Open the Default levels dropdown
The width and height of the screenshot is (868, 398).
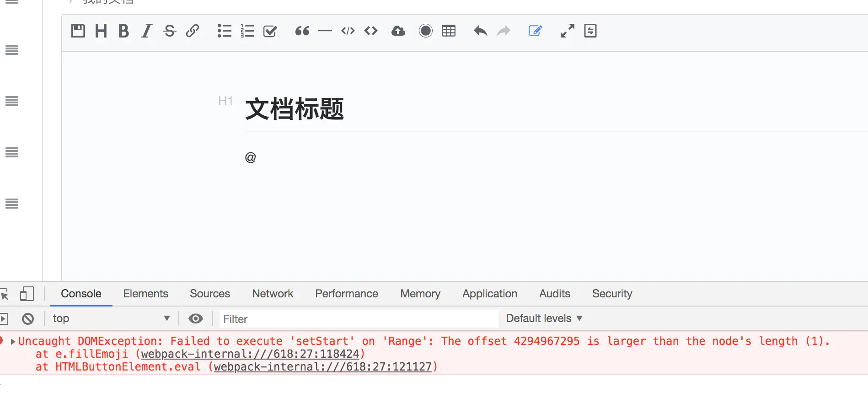(544, 318)
